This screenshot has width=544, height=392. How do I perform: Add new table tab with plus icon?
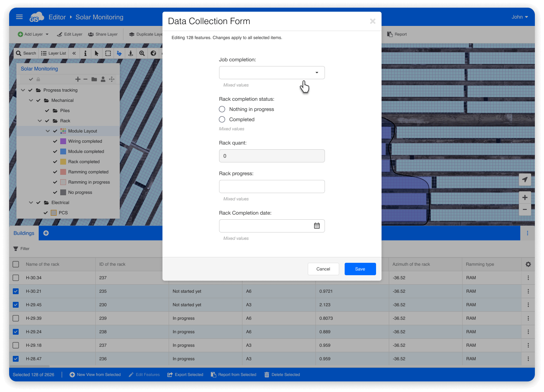[46, 233]
